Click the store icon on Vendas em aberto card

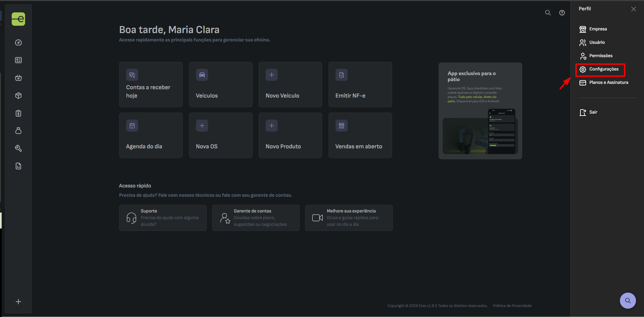pos(342,126)
